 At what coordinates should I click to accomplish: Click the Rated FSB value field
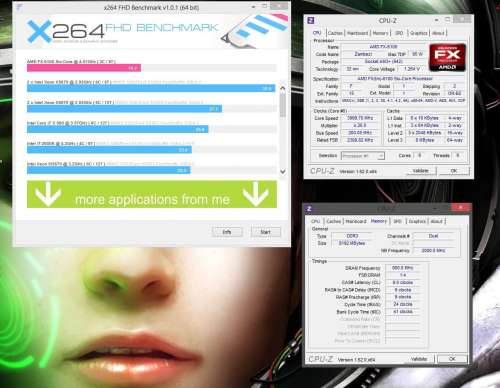pos(360,140)
